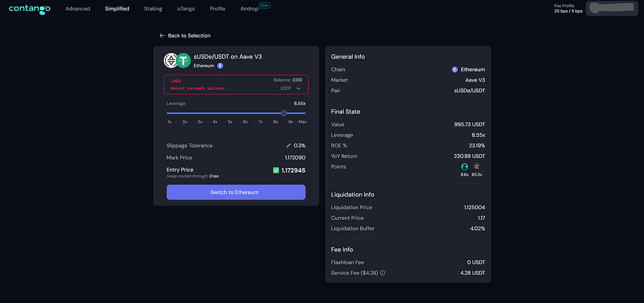The height and width of the screenshot is (303, 644).
Task: Switch to the Simplified tab
Action: coord(117,9)
